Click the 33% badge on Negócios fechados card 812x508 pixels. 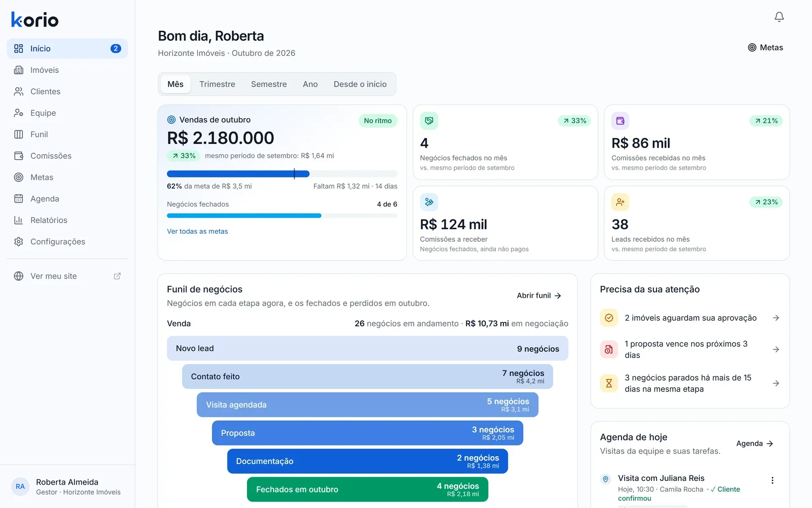point(574,121)
